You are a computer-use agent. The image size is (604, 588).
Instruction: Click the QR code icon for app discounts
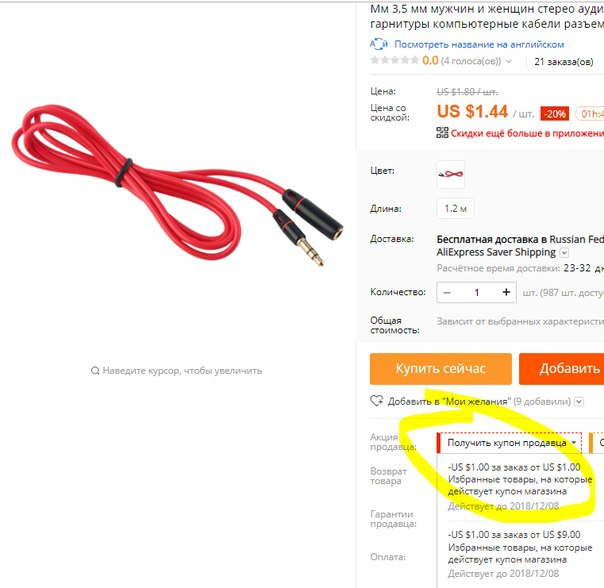(442, 133)
